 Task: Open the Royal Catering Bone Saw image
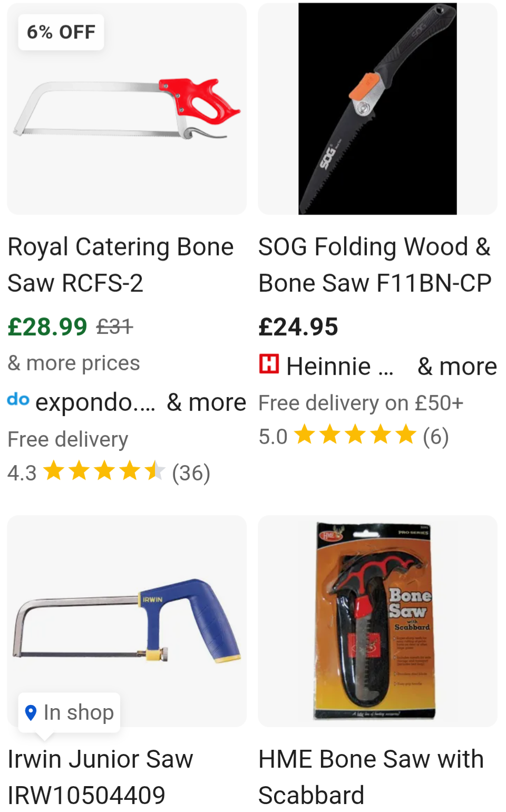126,109
